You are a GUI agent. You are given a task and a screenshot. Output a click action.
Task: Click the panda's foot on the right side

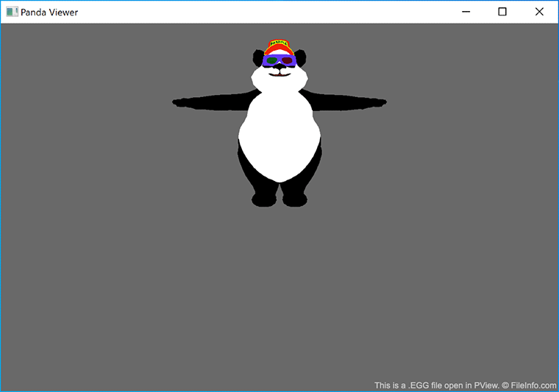click(x=294, y=199)
